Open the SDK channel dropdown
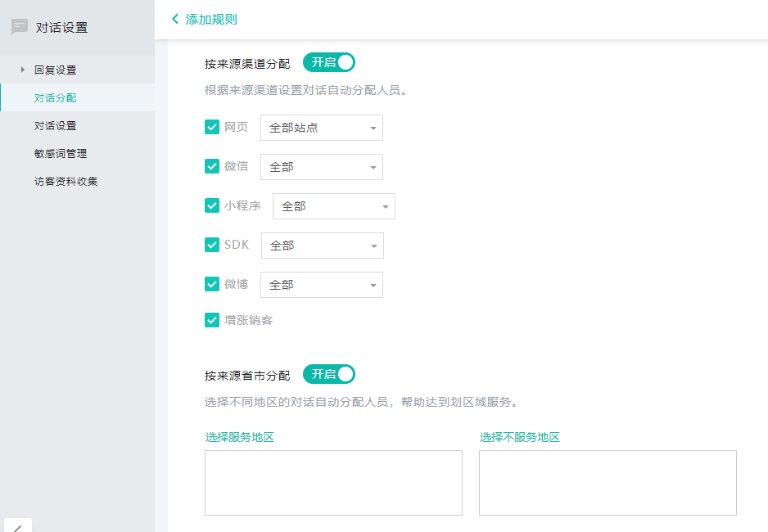This screenshot has height=532, width=768. pos(323,246)
